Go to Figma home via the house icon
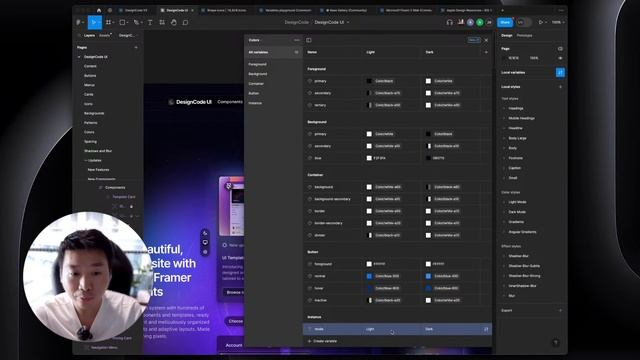 click(x=99, y=10)
